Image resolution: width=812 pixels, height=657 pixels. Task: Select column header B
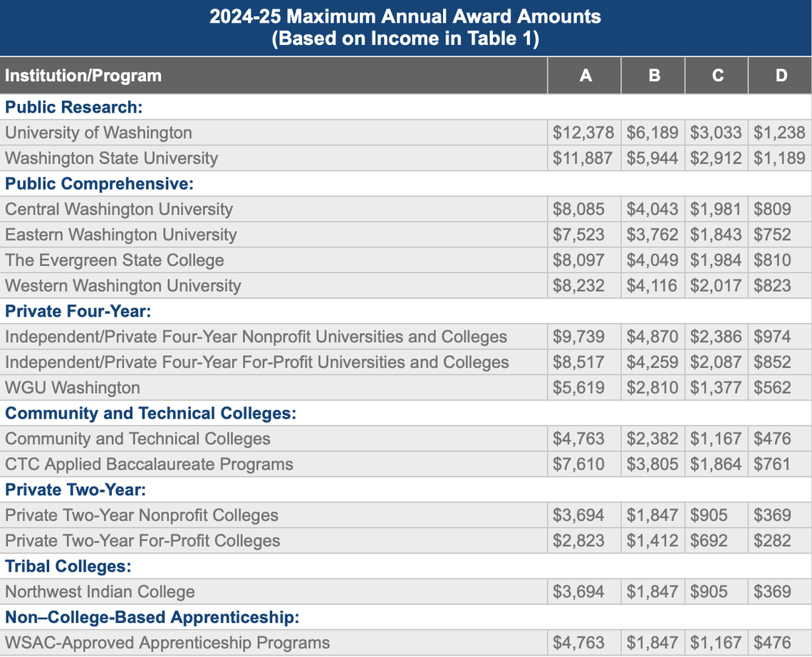pos(652,75)
